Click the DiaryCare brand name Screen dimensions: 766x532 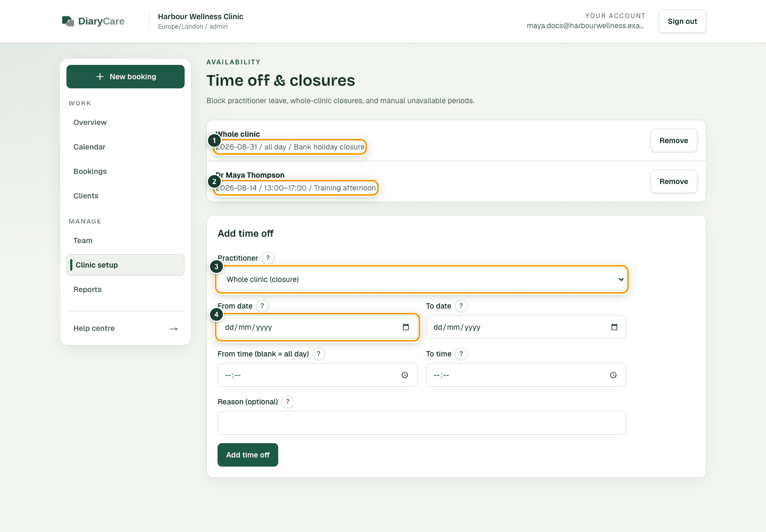pos(101,21)
